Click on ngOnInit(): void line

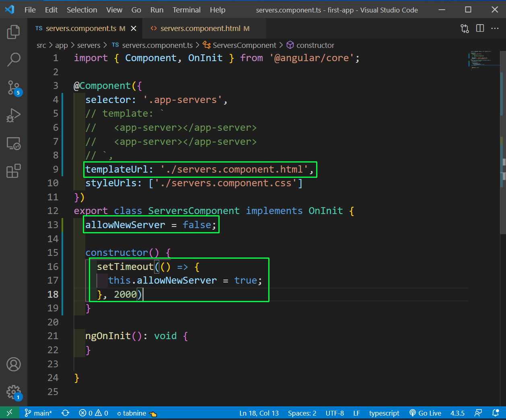pos(137,336)
